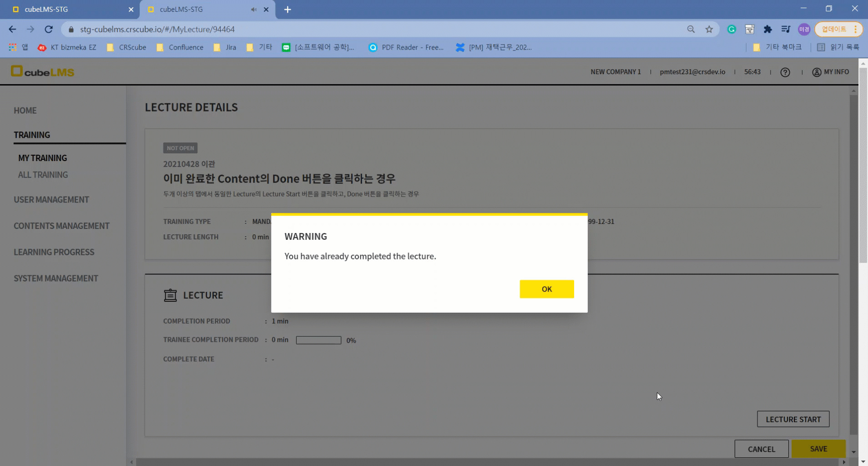Click the browser reload icon
This screenshot has width=868, height=466.
click(x=49, y=29)
